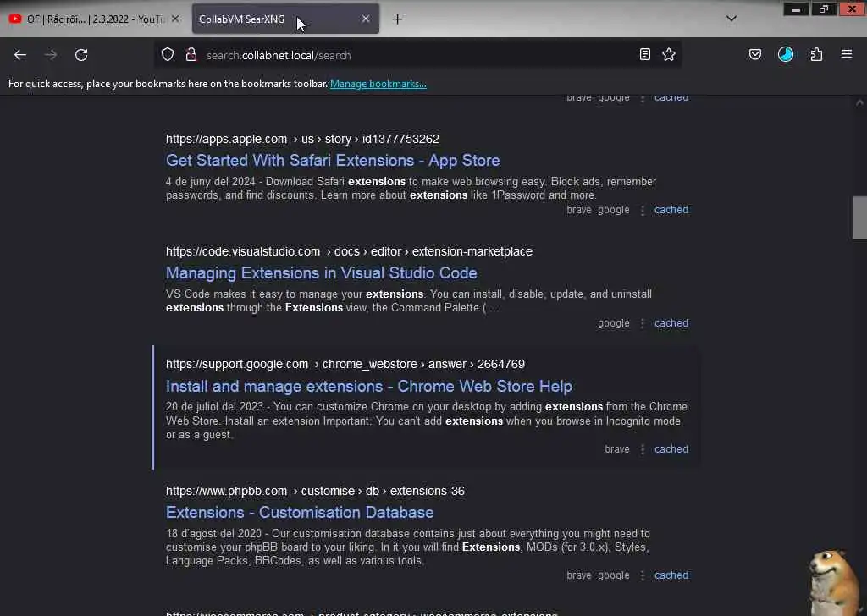The image size is (867, 616).
Task: Open more options dots for phpBB result
Action: point(643,575)
